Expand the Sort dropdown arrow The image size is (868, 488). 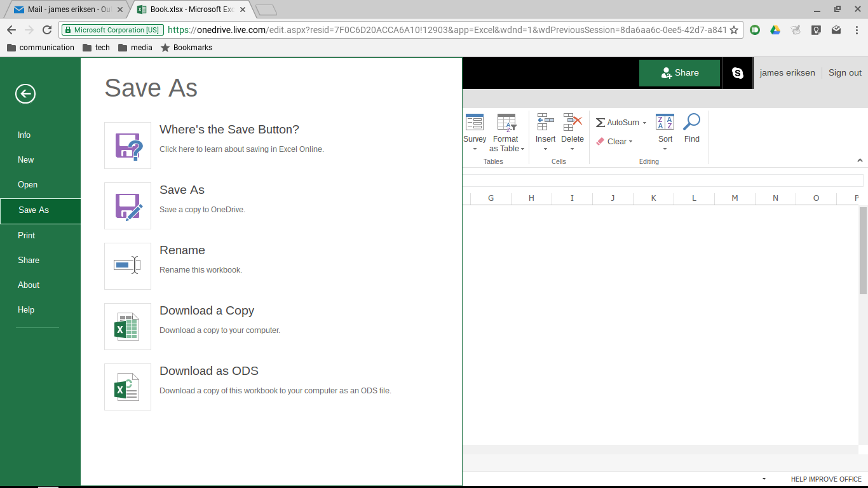click(x=665, y=149)
